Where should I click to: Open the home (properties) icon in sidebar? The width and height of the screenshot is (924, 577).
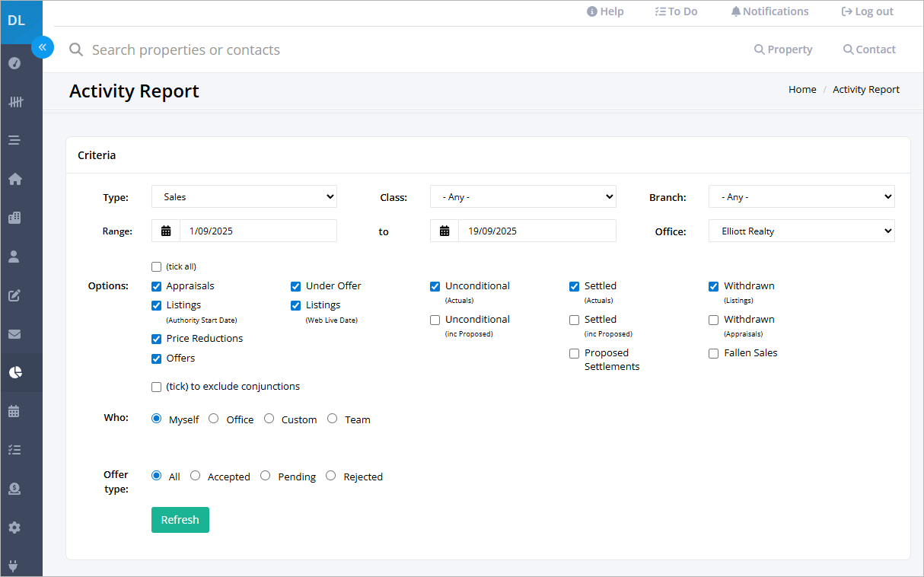point(14,179)
